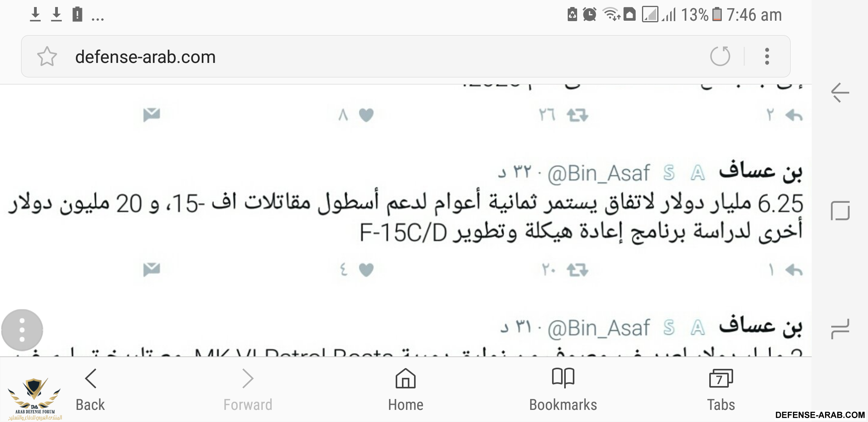Like the top tweet with 8 likes
Image resolution: width=868 pixels, height=422 pixels.
[x=366, y=115]
